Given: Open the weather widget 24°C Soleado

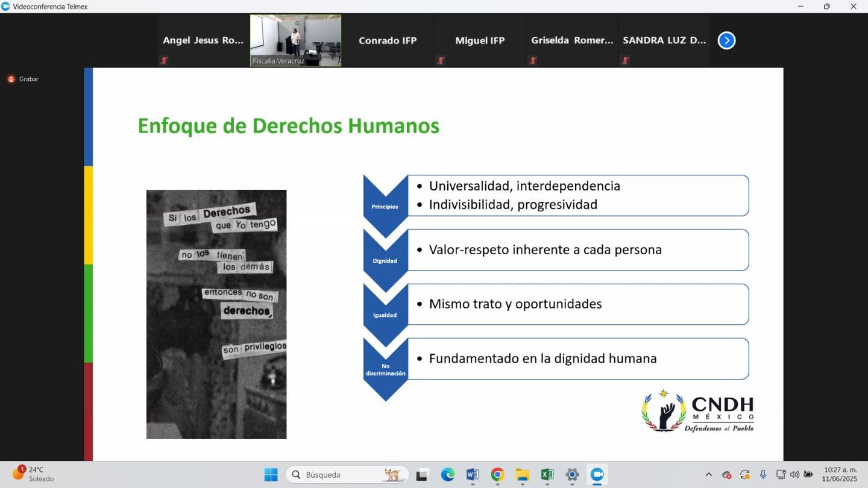Looking at the screenshot, I should 33,474.
